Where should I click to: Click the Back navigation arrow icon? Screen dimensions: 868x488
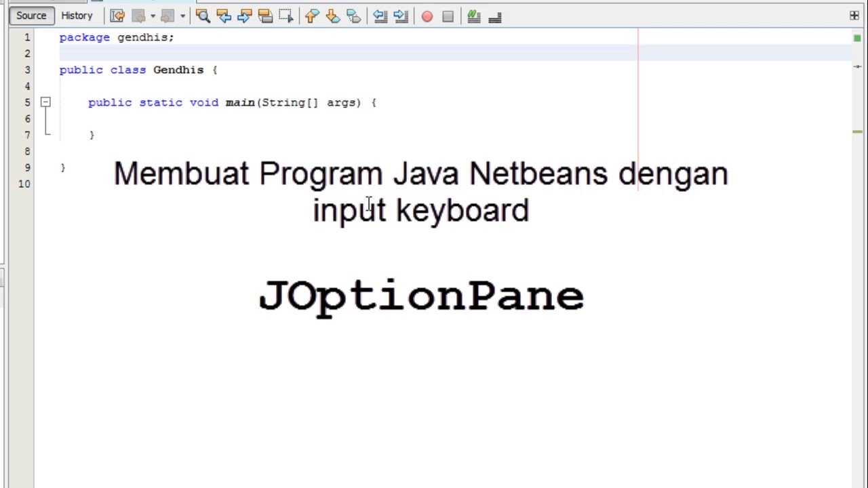tap(138, 16)
